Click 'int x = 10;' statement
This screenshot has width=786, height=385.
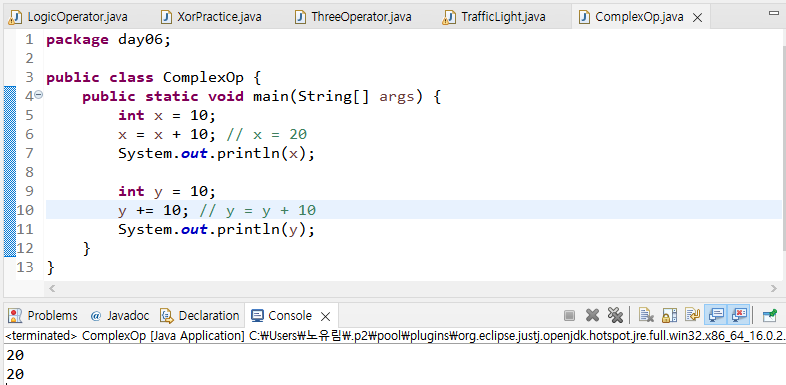(167, 116)
